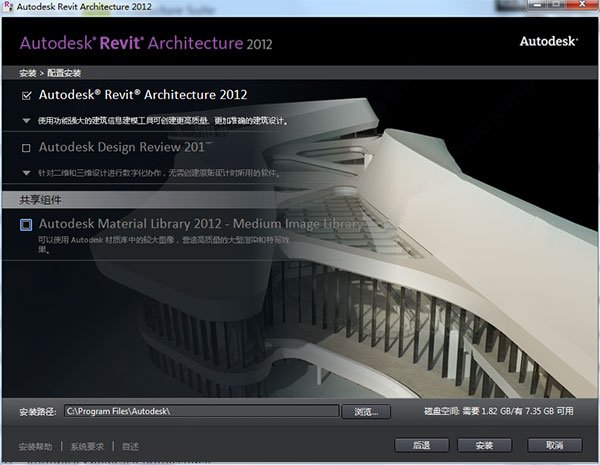Open the 安装帮助 link

pos(36,447)
